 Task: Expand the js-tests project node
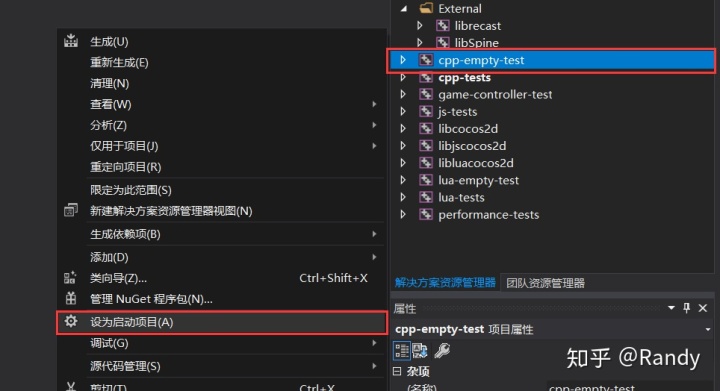tap(403, 112)
